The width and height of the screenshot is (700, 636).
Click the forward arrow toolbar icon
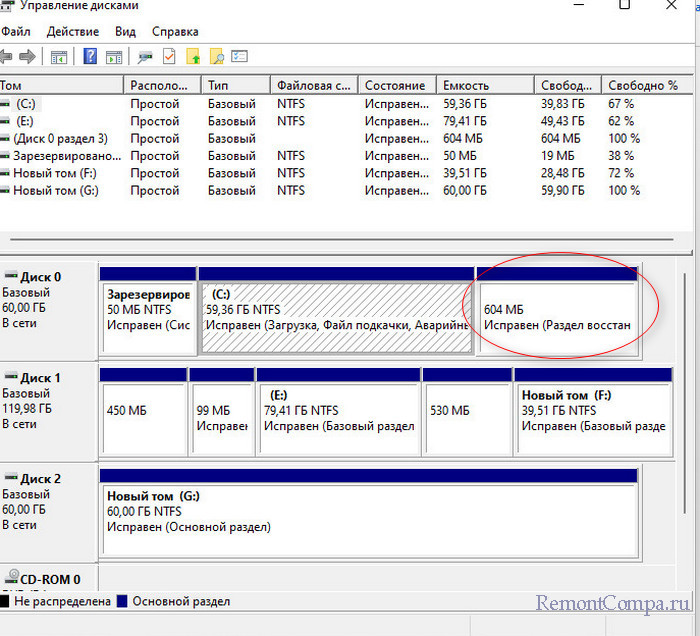click(x=28, y=57)
